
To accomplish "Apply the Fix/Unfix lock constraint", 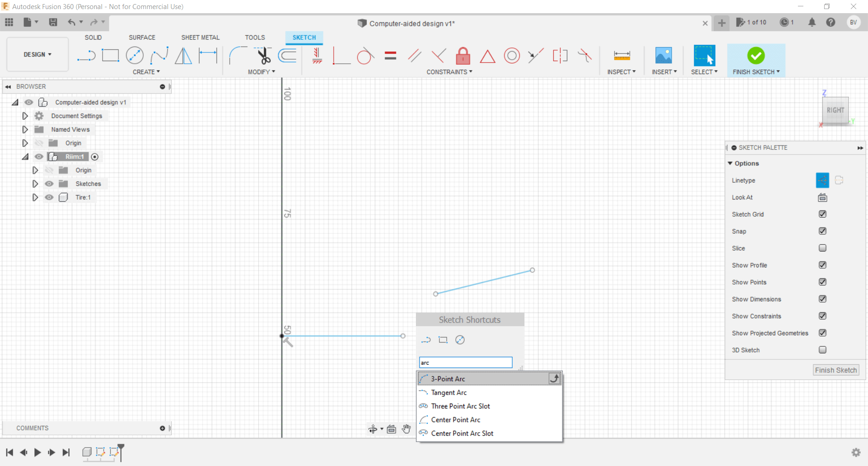I will click(463, 56).
